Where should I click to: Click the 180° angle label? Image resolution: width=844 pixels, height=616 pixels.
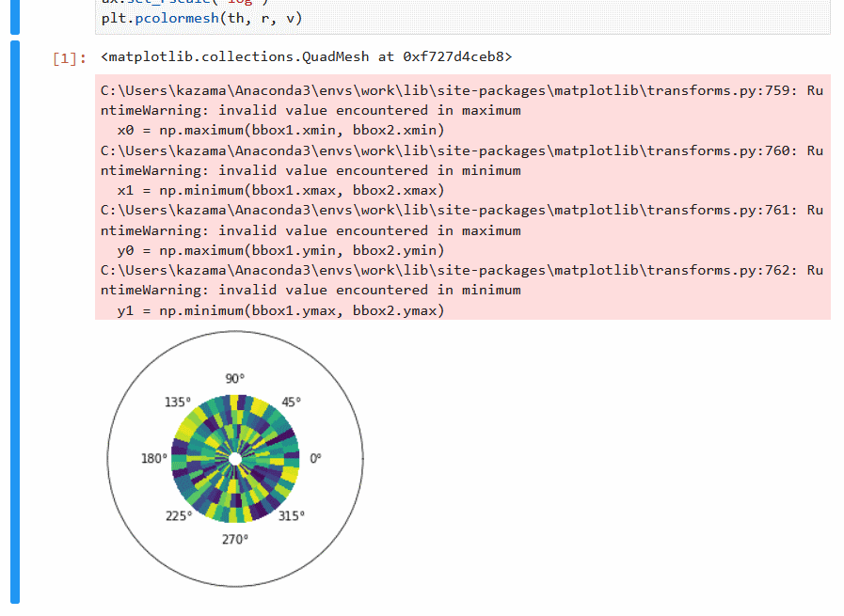tap(153, 459)
